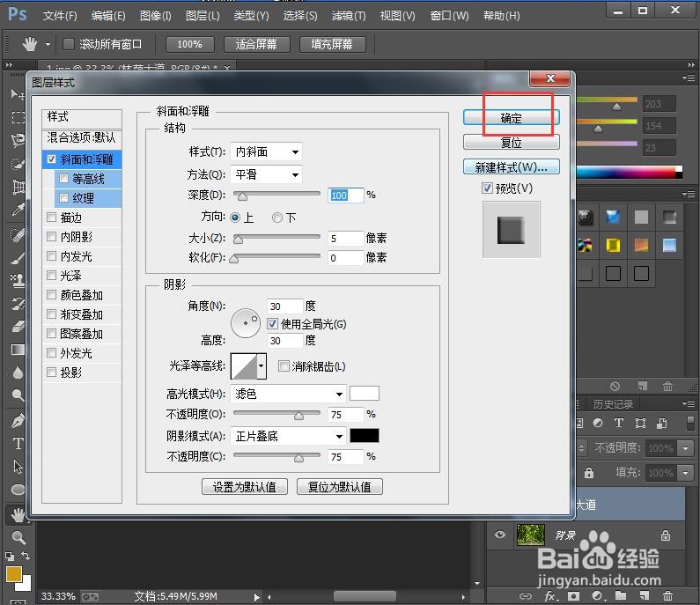700x605 pixels.
Task: Open layer opacity (不透明度) dropdown arrow
Action: coord(686,448)
